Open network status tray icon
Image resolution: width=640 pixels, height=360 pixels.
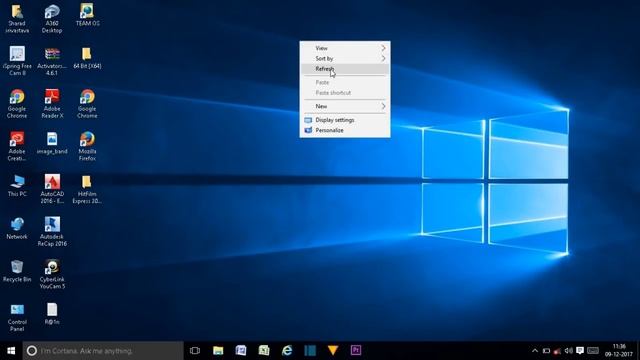pos(557,351)
